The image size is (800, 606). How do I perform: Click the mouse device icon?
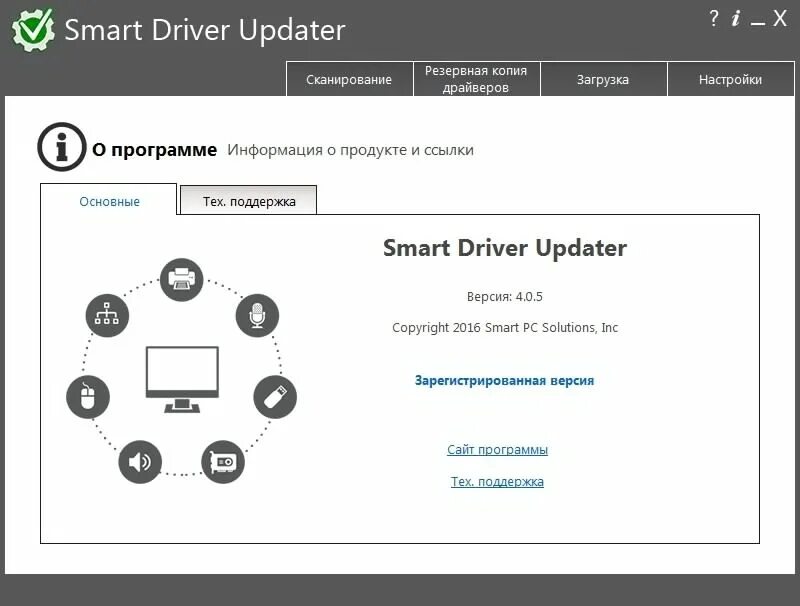pos(88,397)
